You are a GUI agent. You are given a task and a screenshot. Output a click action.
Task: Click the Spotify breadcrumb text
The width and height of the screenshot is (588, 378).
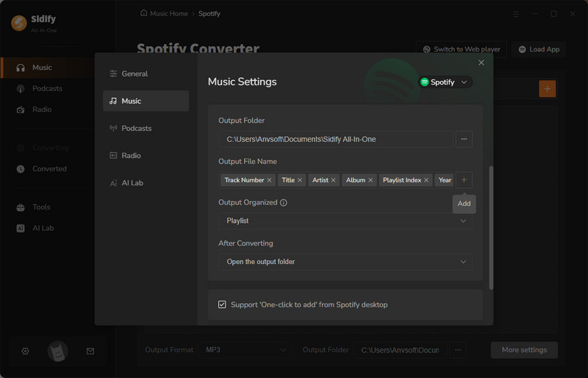(x=209, y=13)
